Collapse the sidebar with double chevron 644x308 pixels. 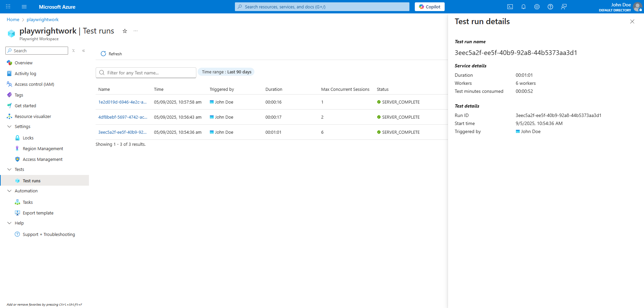click(x=84, y=51)
